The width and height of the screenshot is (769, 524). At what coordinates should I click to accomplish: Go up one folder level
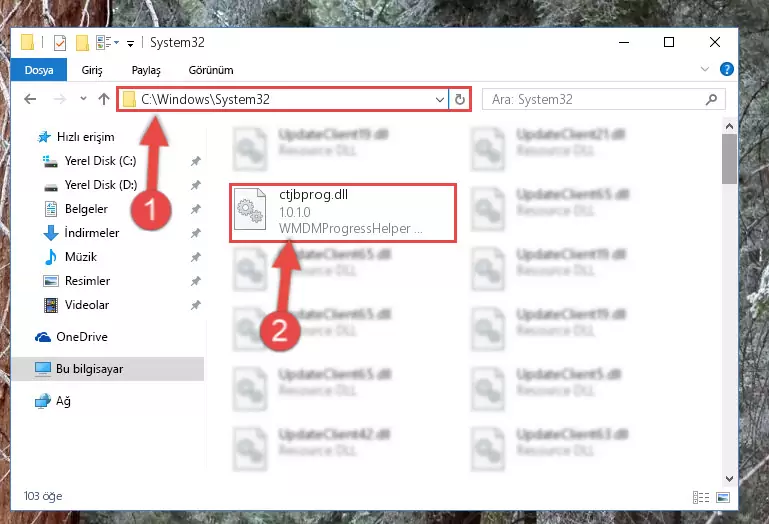[x=103, y=99]
